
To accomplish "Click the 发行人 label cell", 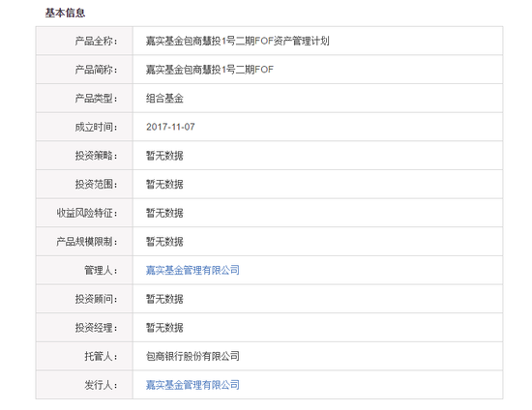I will pyautogui.click(x=84, y=385).
